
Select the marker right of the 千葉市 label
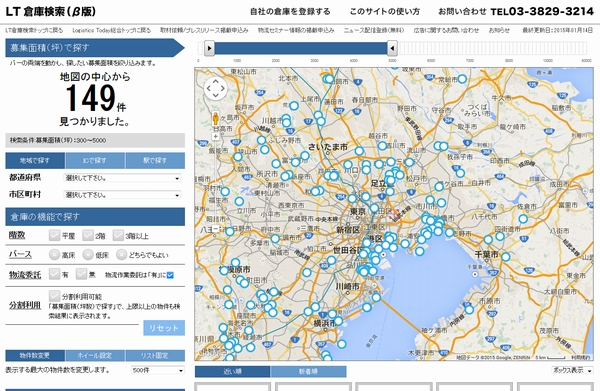(x=506, y=257)
